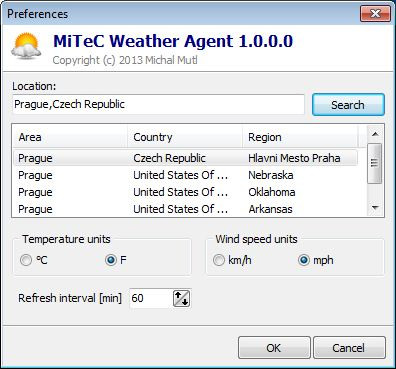Sort results by Country column header
Image resolution: width=396 pixels, height=369 pixels.
click(x=185, y=137)
